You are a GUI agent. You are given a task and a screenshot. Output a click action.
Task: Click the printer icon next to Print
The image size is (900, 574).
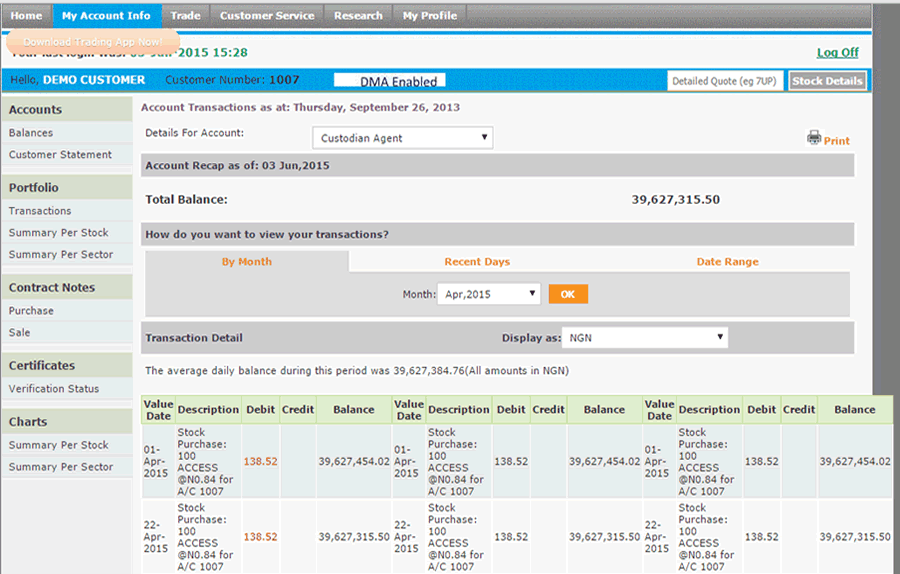pos(814,138)
